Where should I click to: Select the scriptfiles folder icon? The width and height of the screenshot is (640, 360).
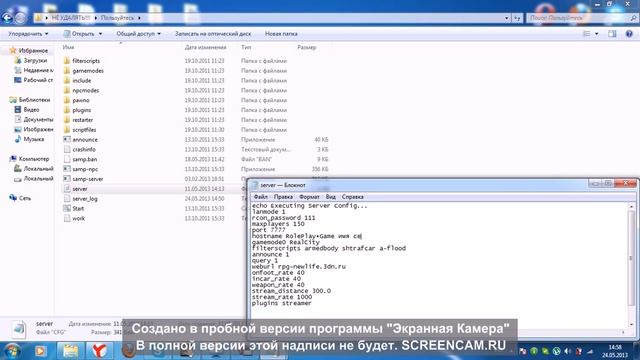click(67, 129)
